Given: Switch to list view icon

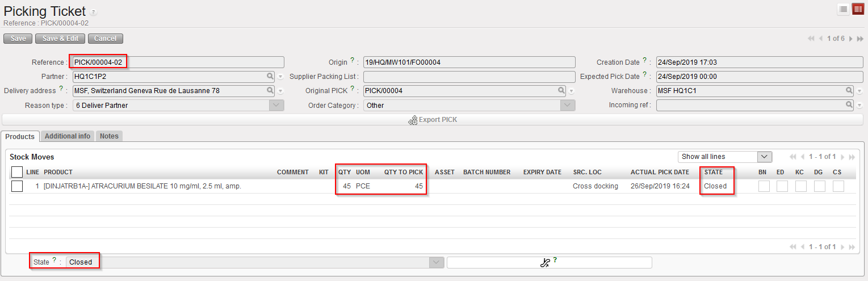Looking at the screenshot, I should point(844,9).
